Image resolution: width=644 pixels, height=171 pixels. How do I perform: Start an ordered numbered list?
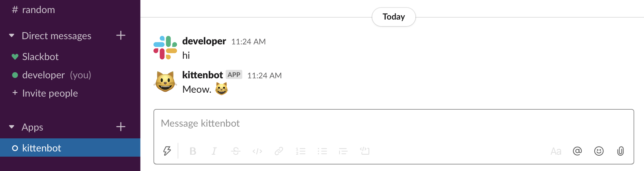(300, 151)
